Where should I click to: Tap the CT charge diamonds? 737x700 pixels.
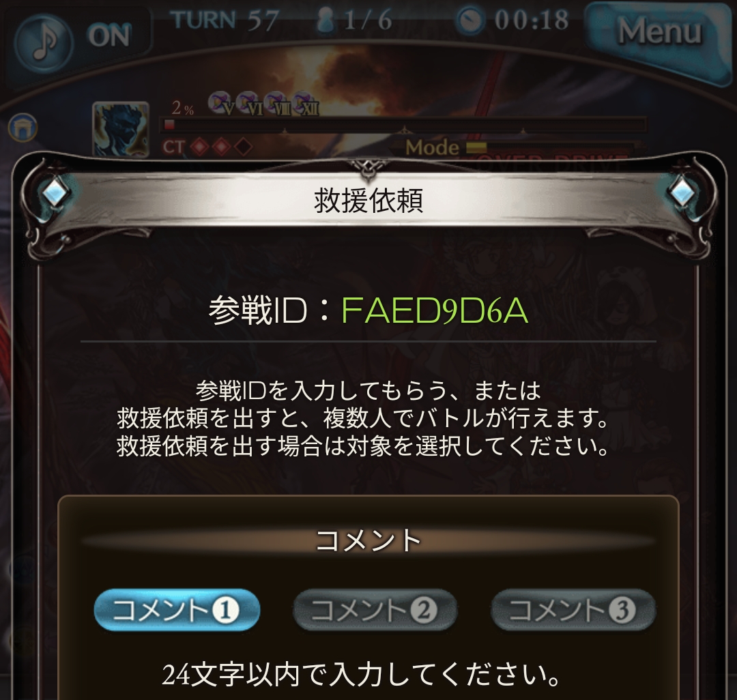pyautogui.click(x=221, y=147)
